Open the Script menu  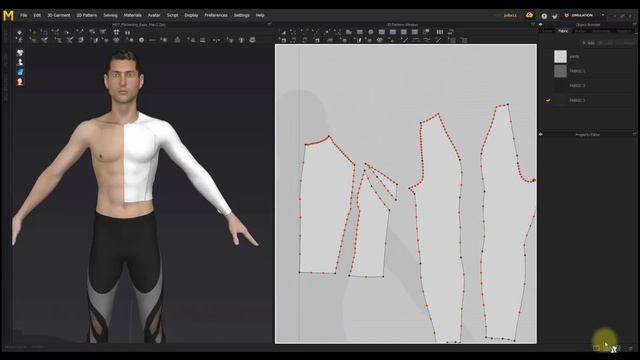(172, 15)
